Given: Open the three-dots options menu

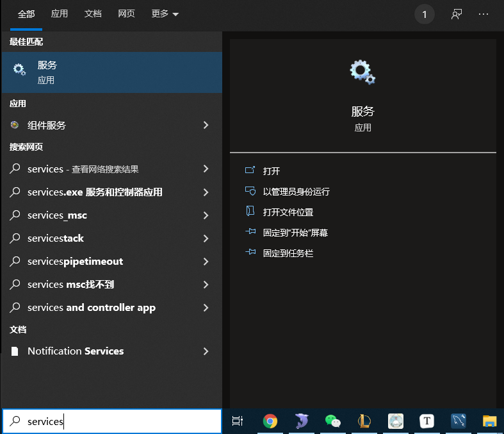Looking at the screenshot, I should pos(484,14).
